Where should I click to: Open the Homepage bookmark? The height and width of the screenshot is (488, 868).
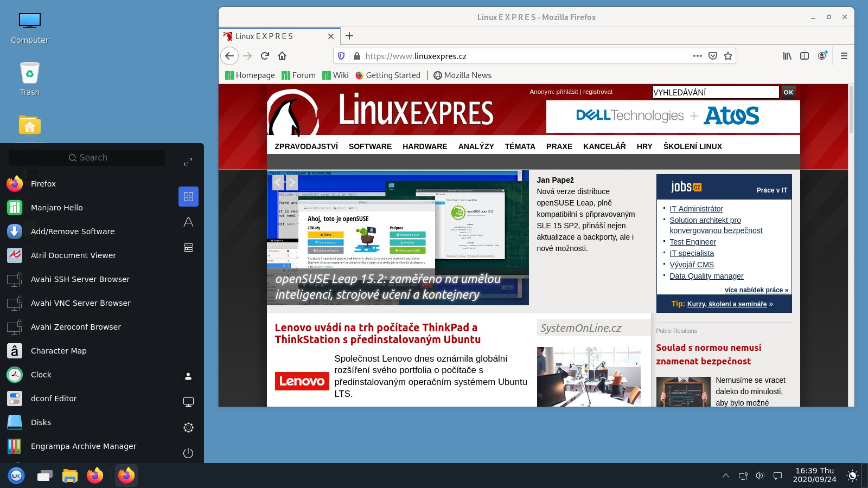click(250, 75)
